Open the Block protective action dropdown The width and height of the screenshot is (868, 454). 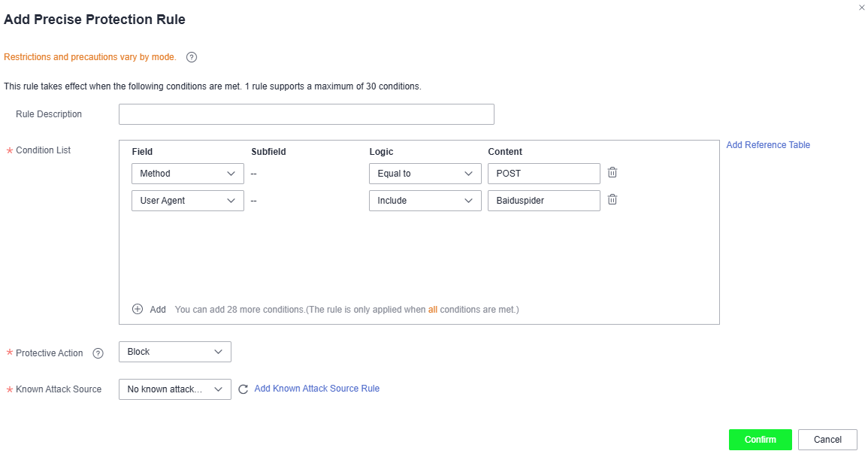pyautogui.click(x=175, y=352)
